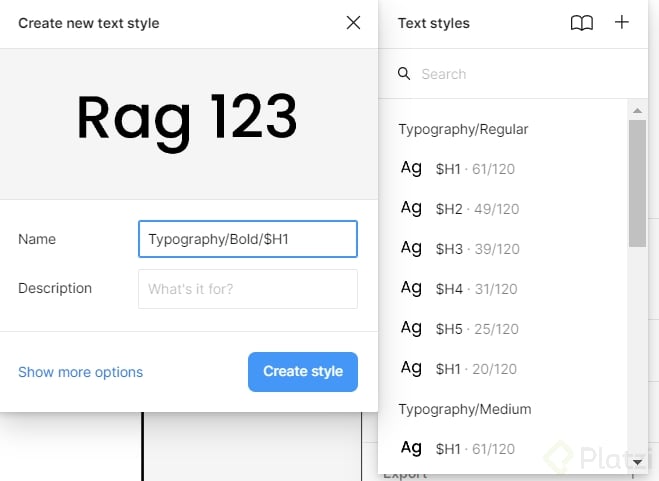The height and width of the screenshot is (481, 659).
Task: Click the Ag preview of Regular $H4 31/120
Action: pyautogui.click(x=411, y=288)
